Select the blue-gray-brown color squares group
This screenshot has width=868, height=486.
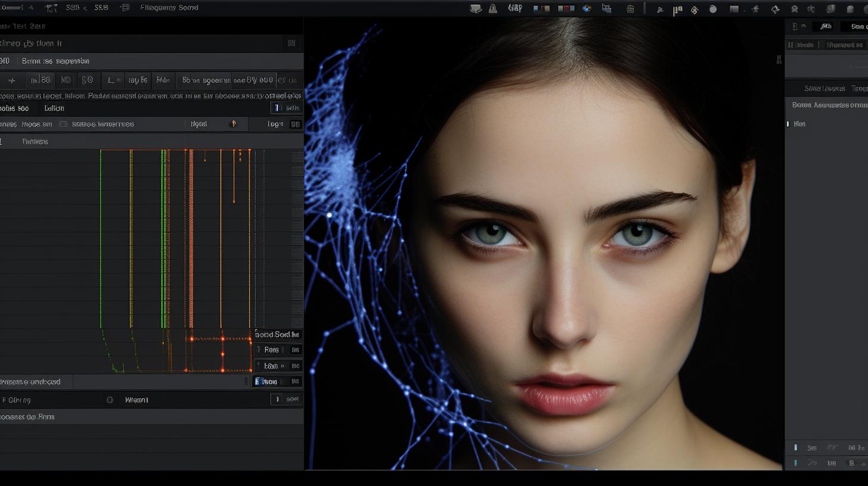(542, 8)
